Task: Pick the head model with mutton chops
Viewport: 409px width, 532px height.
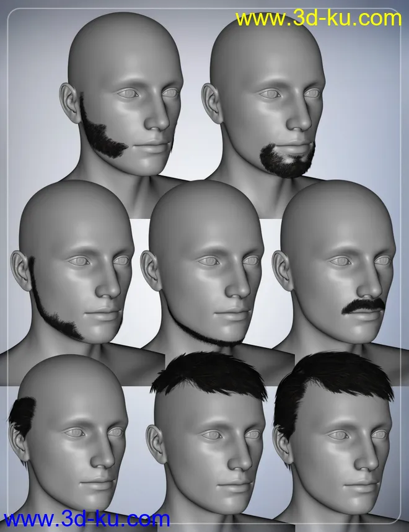Action: click(130, 93)
